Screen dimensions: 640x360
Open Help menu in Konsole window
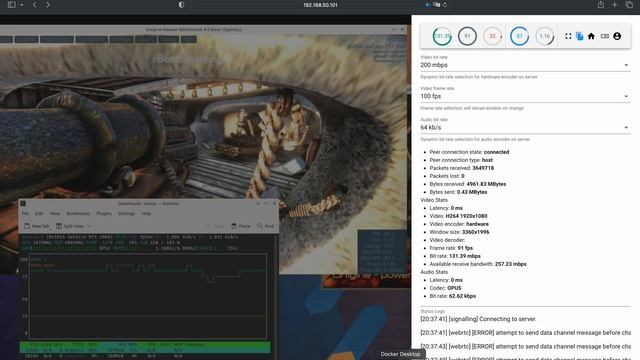tap(146, 213)
